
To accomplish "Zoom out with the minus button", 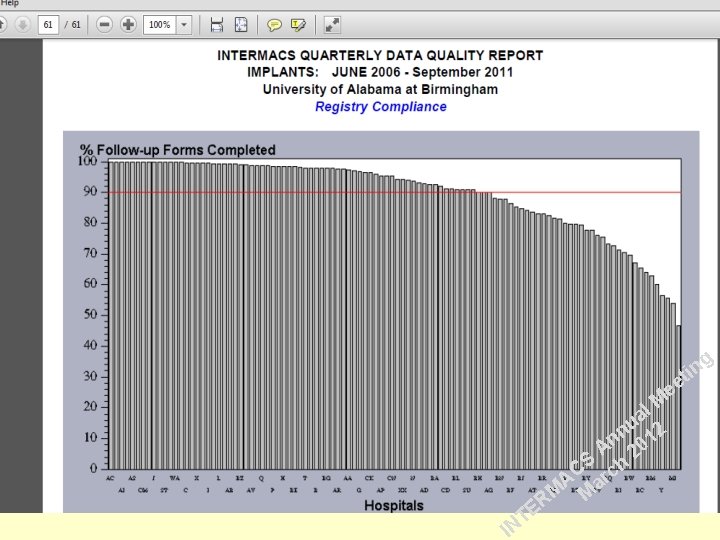I will (104, 24).
